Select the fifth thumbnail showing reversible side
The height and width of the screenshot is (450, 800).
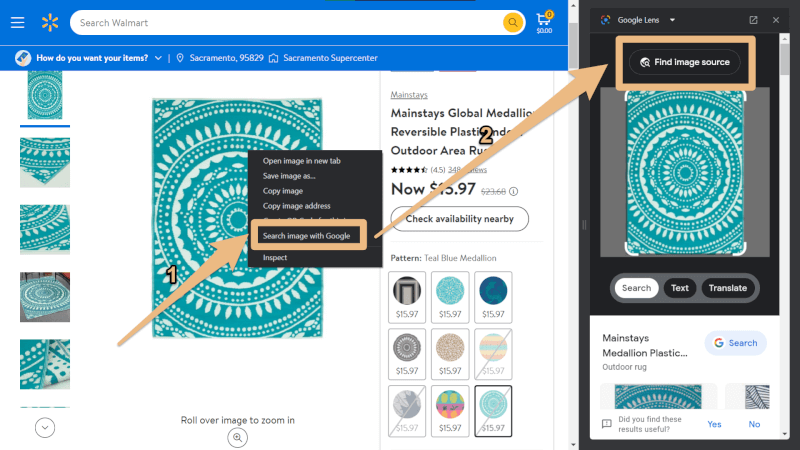coord(45,364)
